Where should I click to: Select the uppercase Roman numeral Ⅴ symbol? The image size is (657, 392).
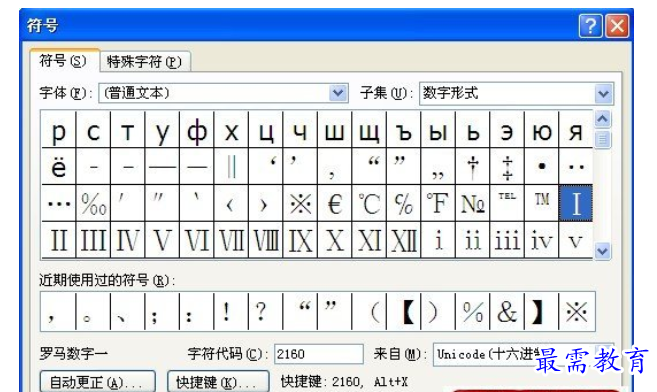click(x=162, y=240)
